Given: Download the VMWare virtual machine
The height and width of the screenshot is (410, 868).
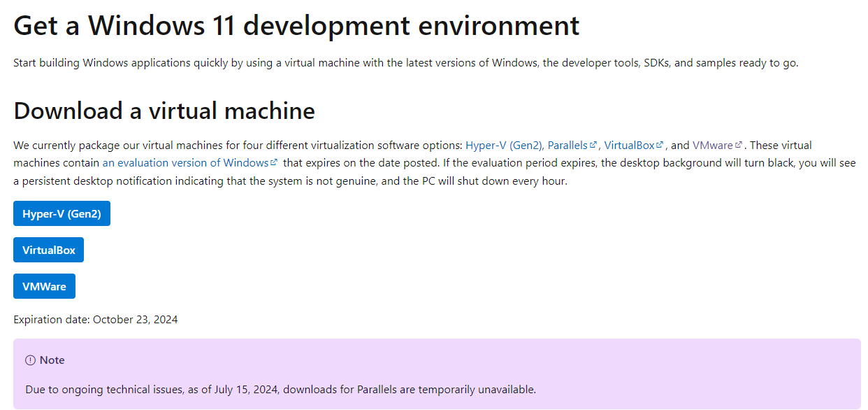Looking at the screenshot, I should [x=44, y=286].
